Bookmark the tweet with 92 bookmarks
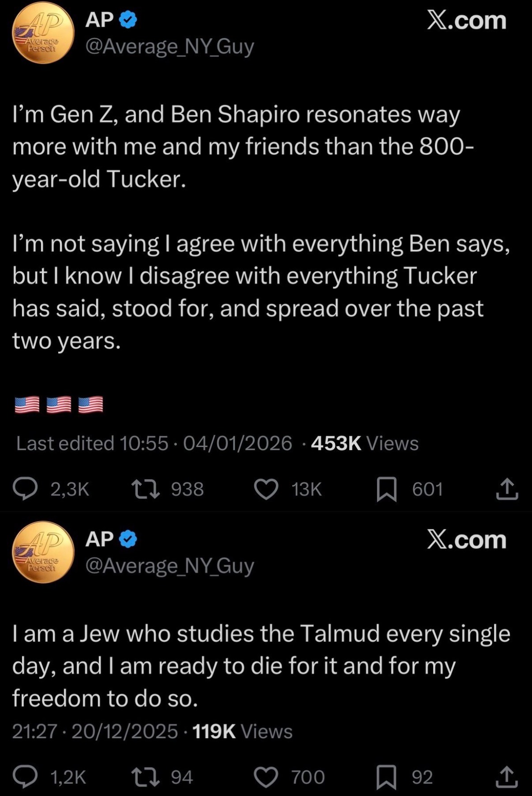 [387, 777]
